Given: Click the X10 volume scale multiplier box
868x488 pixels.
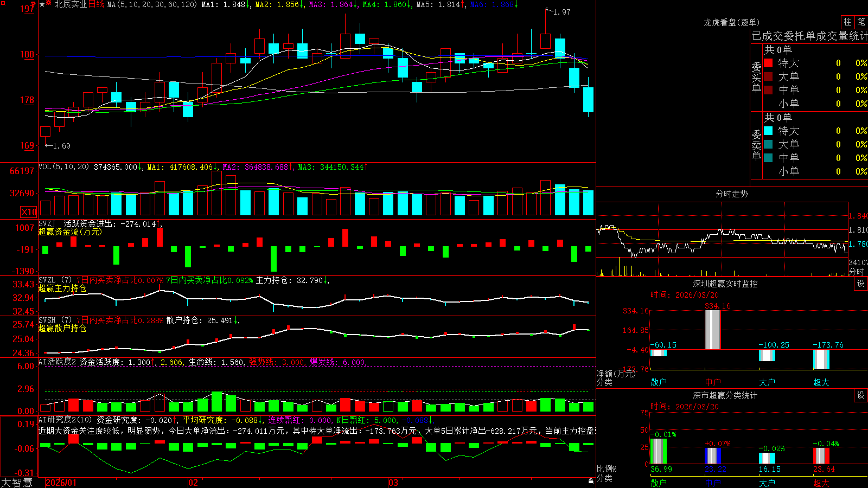Looking at the screenshot, I should click(x=29, y=212).
